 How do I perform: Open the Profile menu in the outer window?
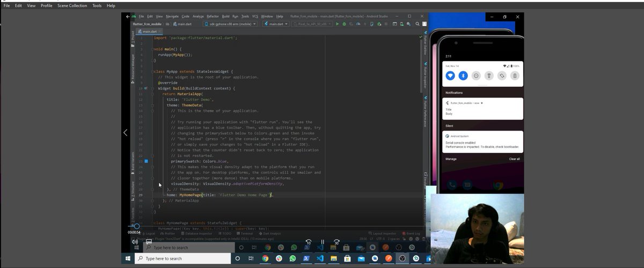point(47,5)
